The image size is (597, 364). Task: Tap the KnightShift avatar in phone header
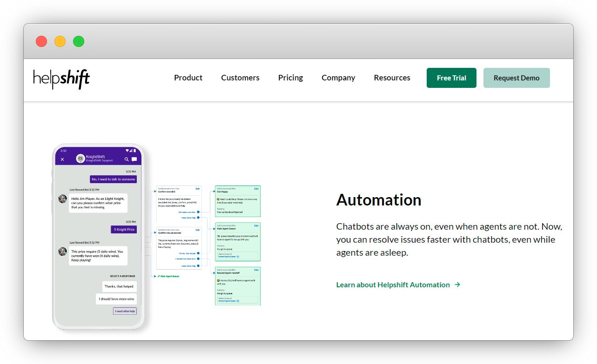pos(80,159)
